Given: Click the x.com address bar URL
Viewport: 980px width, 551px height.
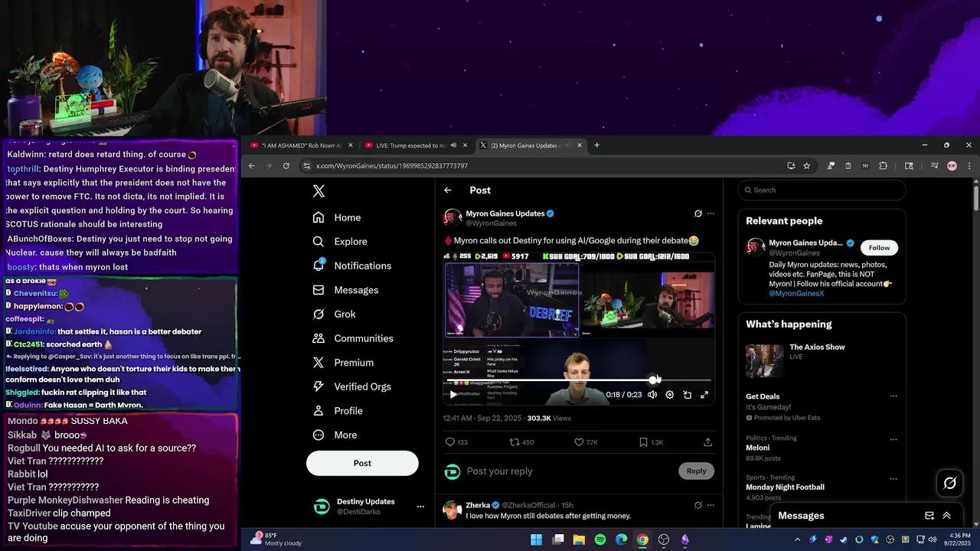Looking at the screenshot, I should point(391,166).
